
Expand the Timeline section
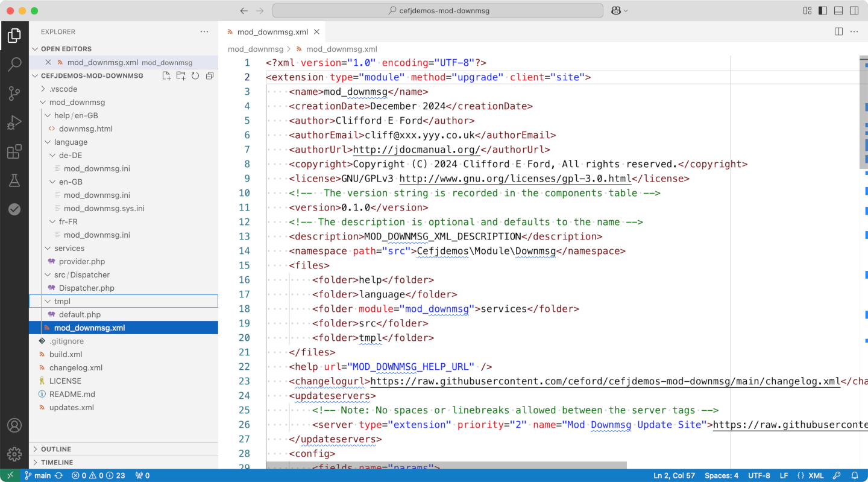point(124,462)
